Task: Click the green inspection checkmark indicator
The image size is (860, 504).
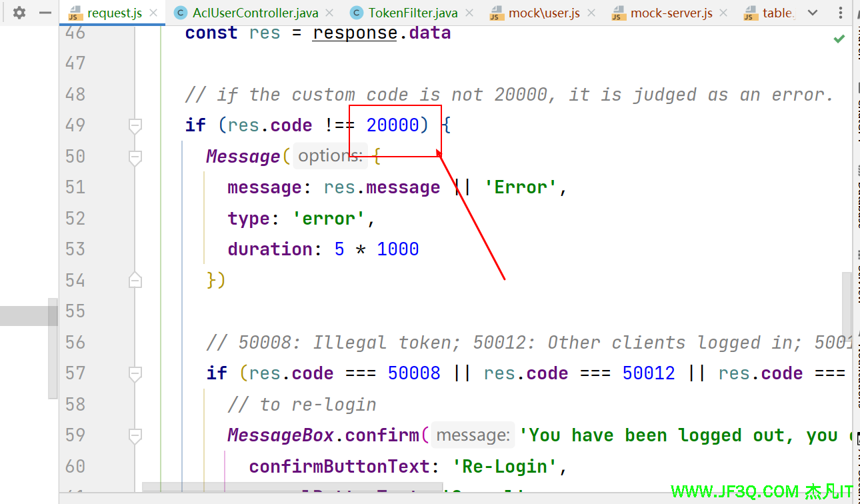Action: 839,39
